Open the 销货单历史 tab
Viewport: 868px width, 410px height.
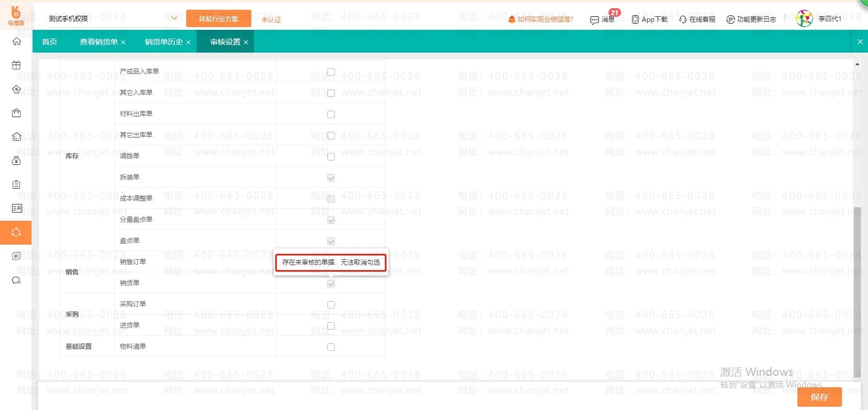(164, 42)
